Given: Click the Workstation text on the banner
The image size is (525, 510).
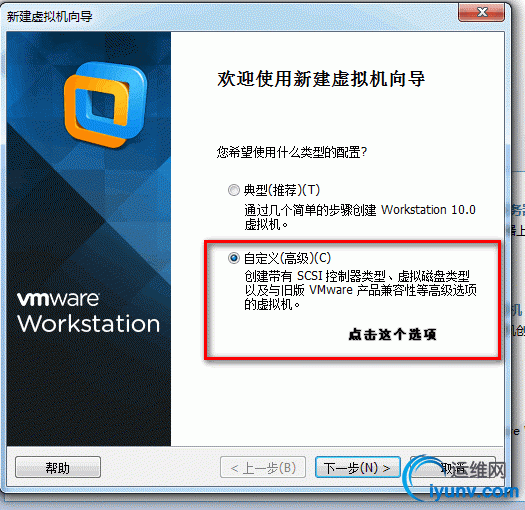Looking at the screenshot, I should point(89,324).
